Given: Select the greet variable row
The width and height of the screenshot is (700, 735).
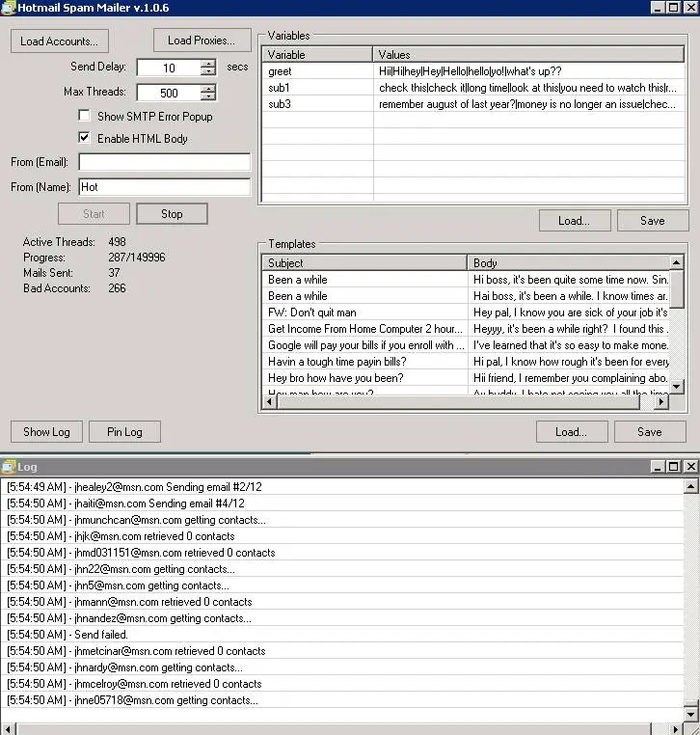Looking at the screenshot, I should [473, 71].
